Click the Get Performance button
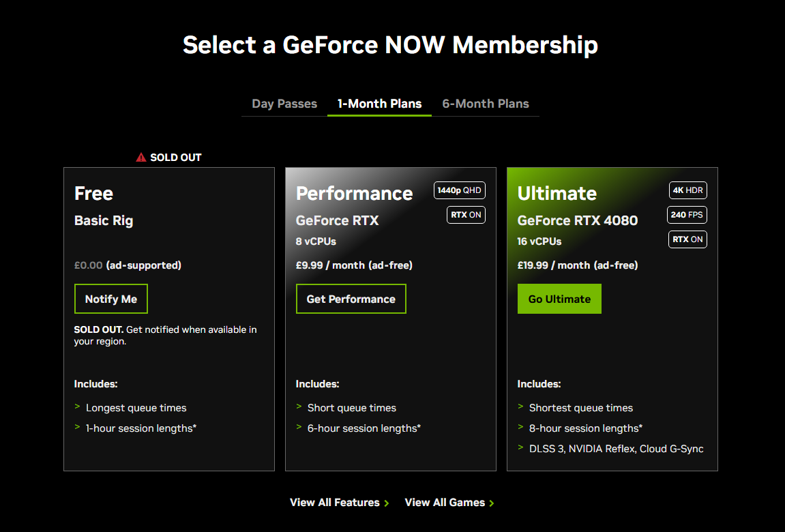Image resolution: width=785 pixels, height=532 pixels. pos(351,299)
